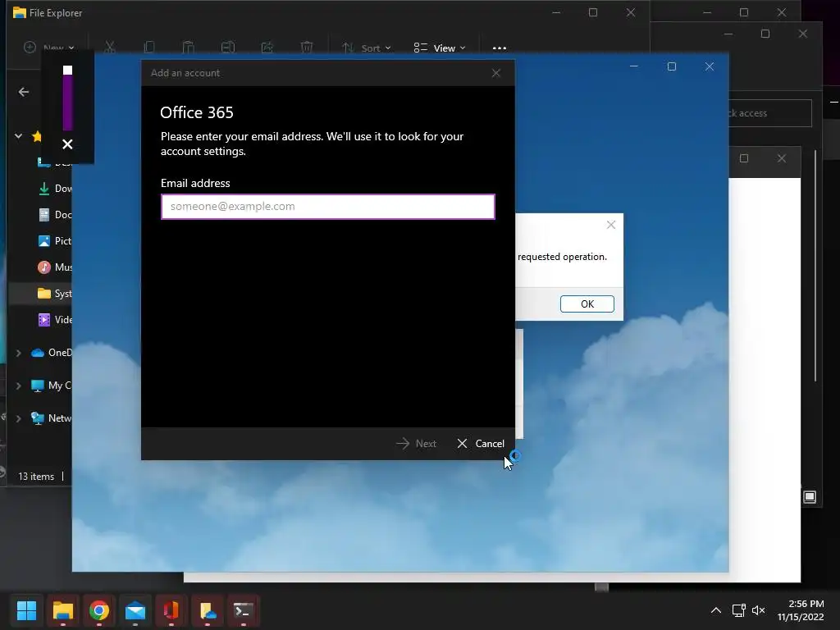The width and height of the screenshot is (840, 630).
Task: Expand the Network tree node
Action: tap(18, 418)
